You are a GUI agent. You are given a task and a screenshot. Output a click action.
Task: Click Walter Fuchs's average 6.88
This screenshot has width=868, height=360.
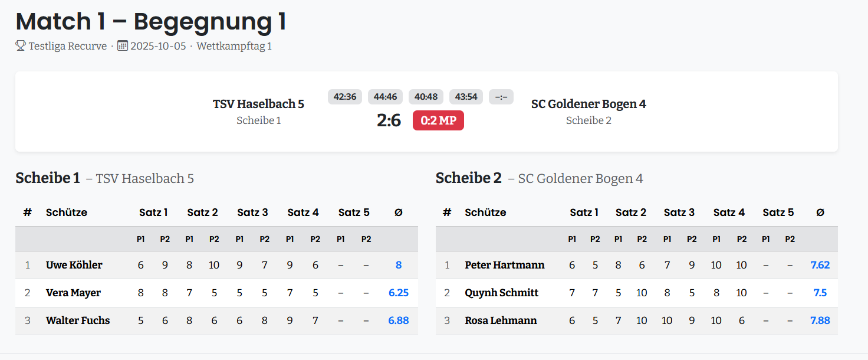399,320
